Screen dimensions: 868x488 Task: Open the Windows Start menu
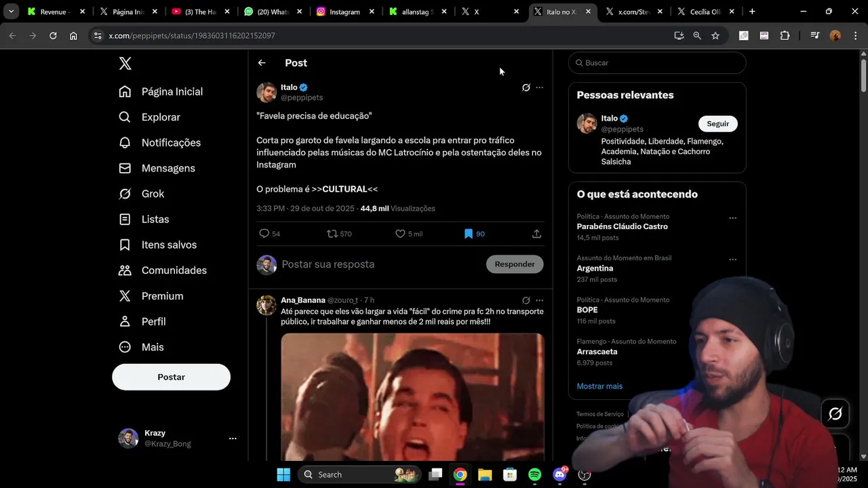[x=283, y=474]
